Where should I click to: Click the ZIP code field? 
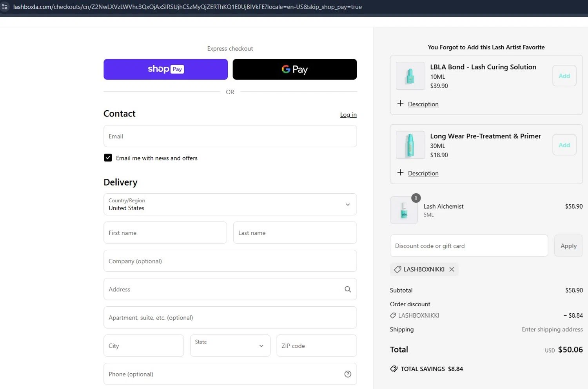[x=317, y=345]
